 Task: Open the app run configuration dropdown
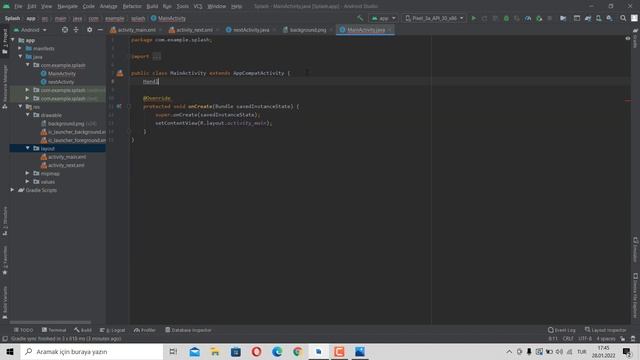click(x=383, y=18)
